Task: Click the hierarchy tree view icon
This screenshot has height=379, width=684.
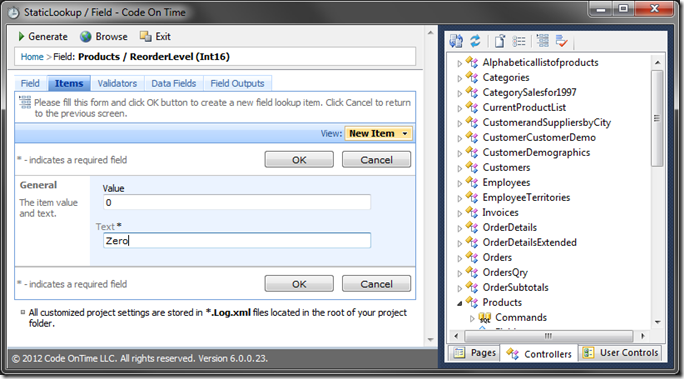Action: (x=543, y=41)
